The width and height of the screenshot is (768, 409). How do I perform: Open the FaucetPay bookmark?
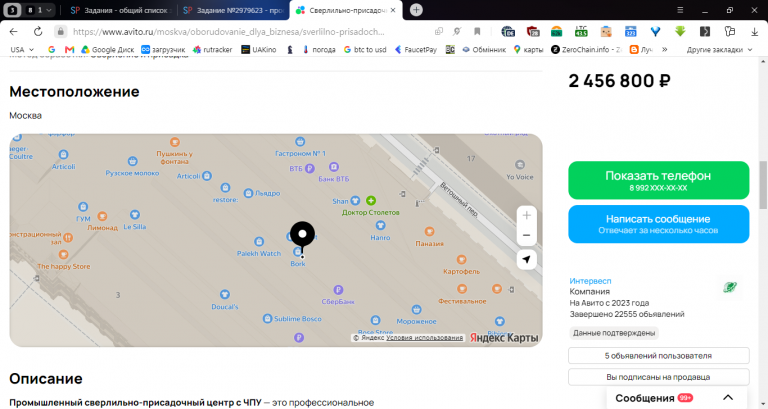click(x=415, y=49)
